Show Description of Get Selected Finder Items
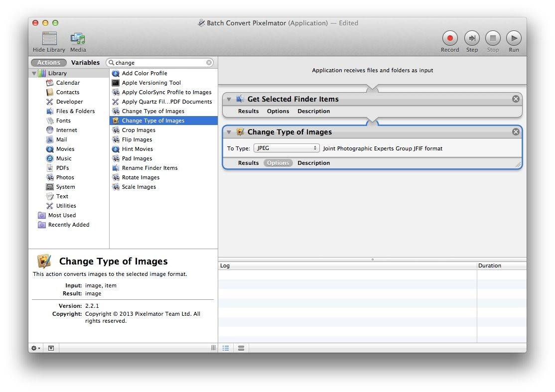The image size is (555, 392). (313, 111)
